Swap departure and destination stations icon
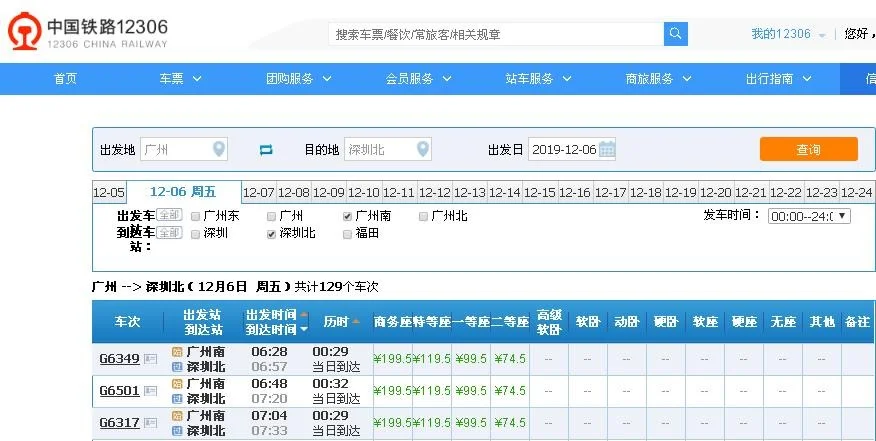The image size is (876, 441). click(x=266, y=149)
